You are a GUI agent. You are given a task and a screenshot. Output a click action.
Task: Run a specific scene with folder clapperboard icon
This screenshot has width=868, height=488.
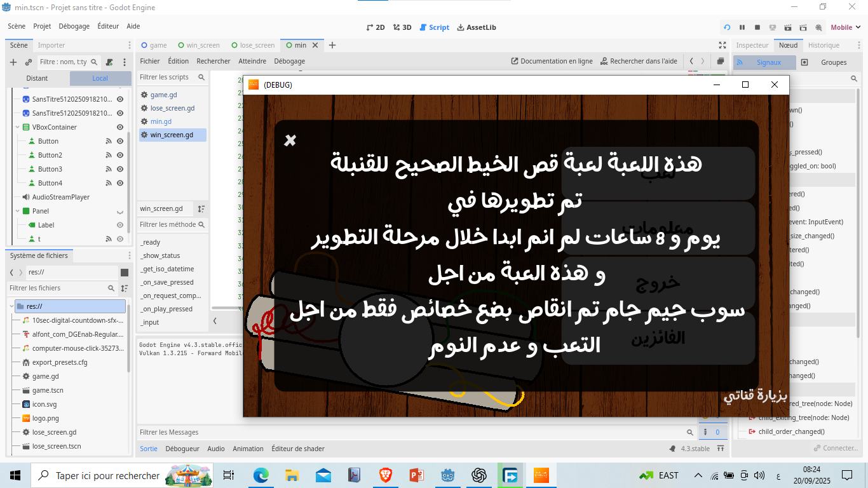tap(803, 27)
